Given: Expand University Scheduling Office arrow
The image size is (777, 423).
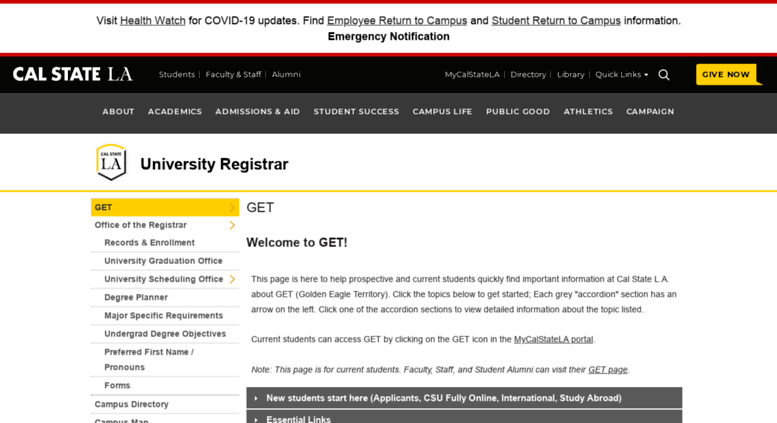Looking at the screenshot, I should pos(232,279).
